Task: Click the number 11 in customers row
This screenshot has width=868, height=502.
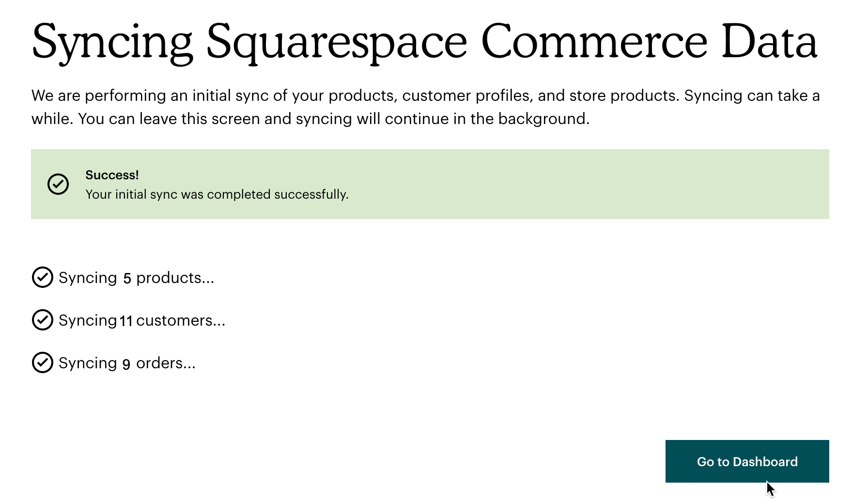Action: click(126, 321)
